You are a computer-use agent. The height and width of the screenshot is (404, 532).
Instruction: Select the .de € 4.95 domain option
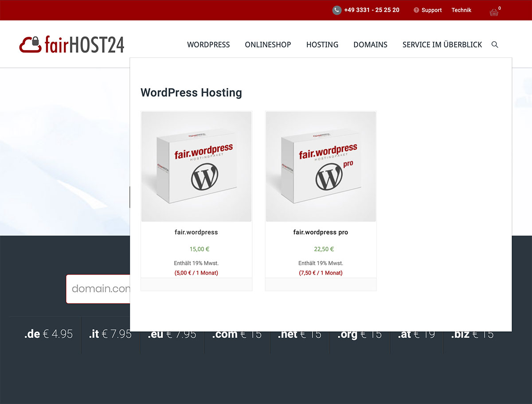click(x=48, y=334)
